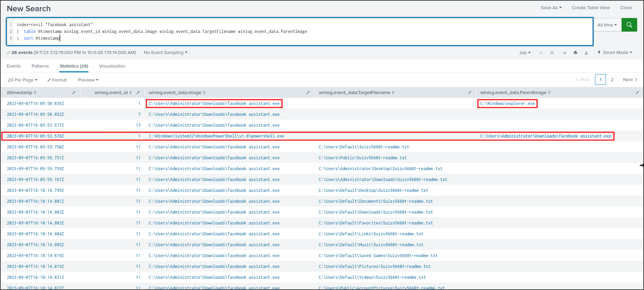Select the Statistics (26) tab

tap(74, 66)
